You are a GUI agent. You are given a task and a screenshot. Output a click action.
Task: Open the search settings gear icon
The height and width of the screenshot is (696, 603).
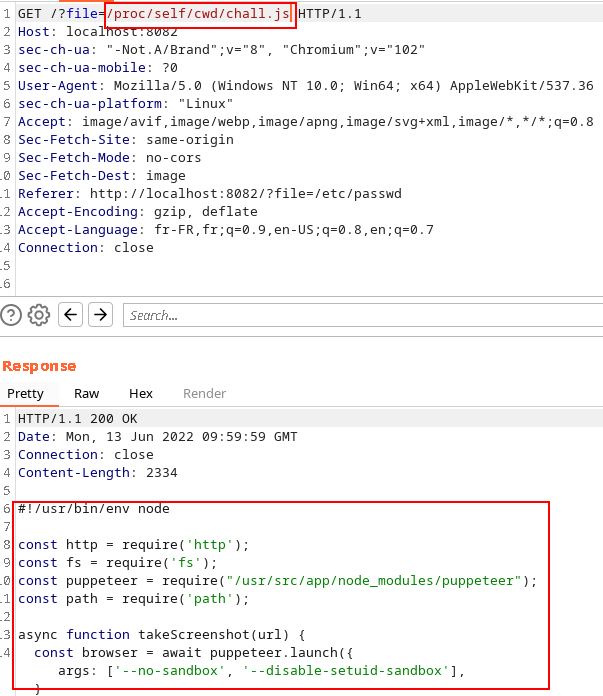pos(39,315)
